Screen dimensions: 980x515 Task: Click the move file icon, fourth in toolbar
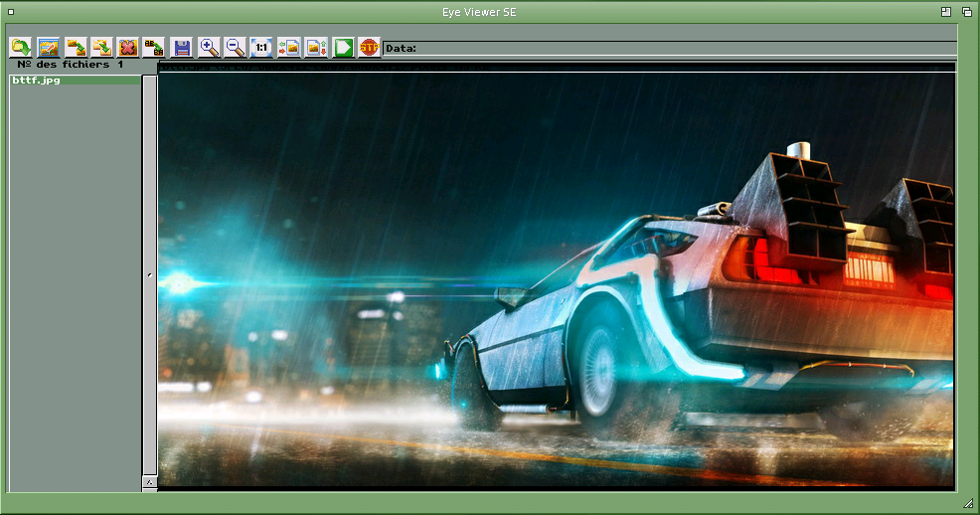click(101, 48)
